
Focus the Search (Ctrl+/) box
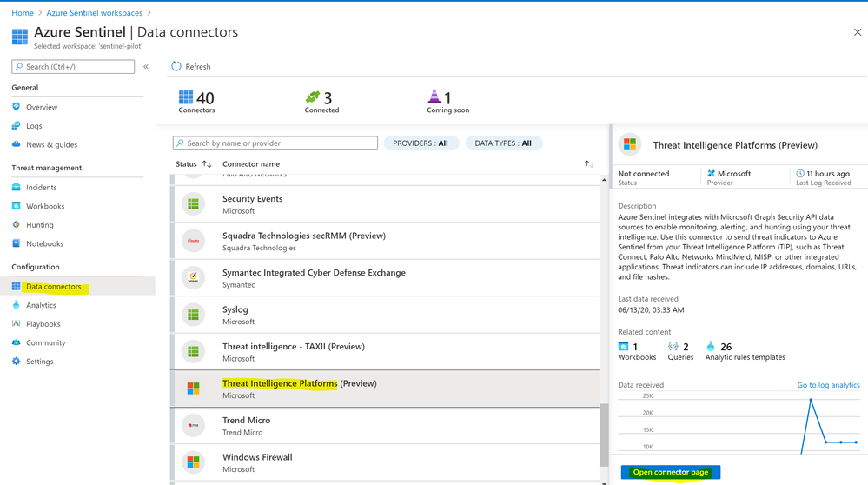coord(73,66)
